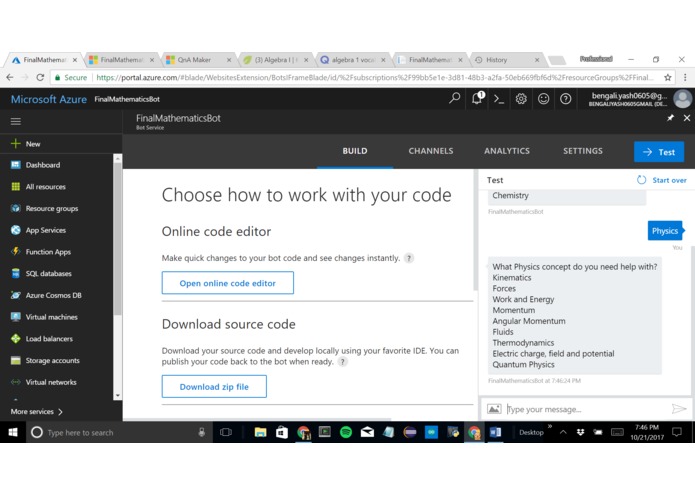Bookmark this page with the star icon
695x494 pixels.
click(x=668, y=78)
